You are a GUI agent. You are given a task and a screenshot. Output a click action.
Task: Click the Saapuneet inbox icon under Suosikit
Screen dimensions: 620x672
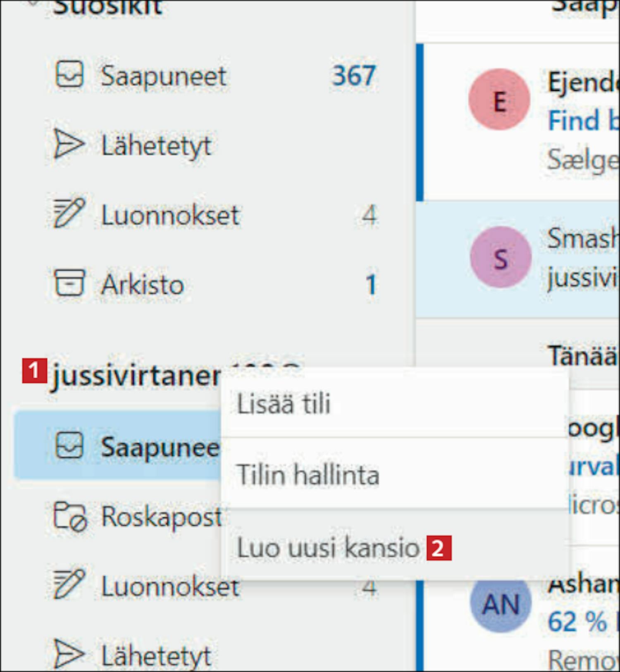pos(69,75)
